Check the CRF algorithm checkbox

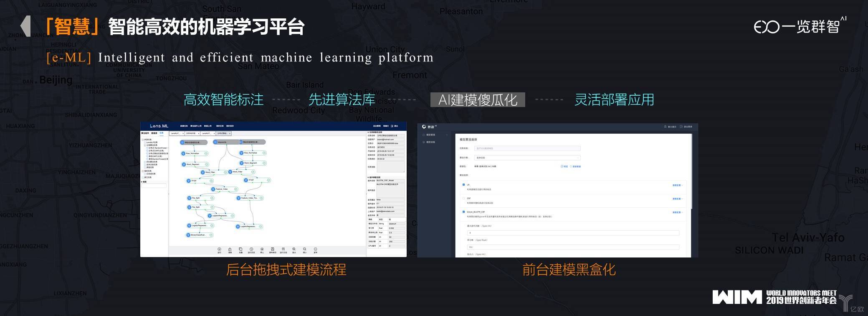pos(463,198)
